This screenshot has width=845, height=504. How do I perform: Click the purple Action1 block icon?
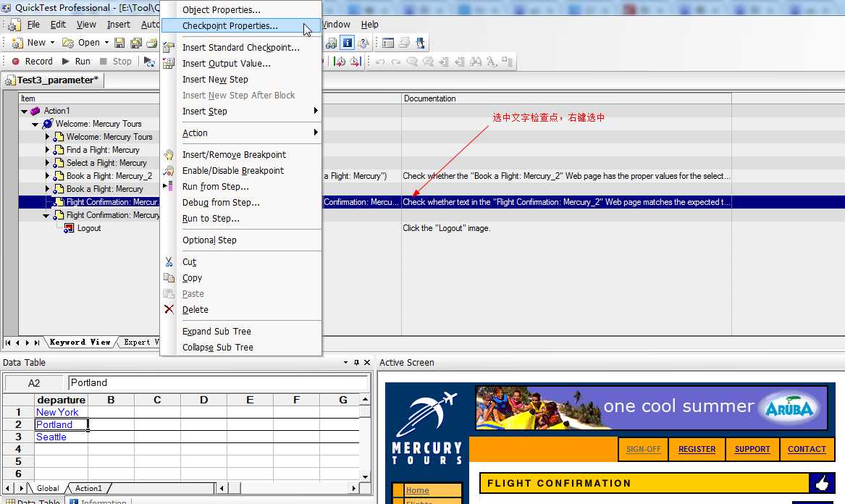click(x=35, y=111)
